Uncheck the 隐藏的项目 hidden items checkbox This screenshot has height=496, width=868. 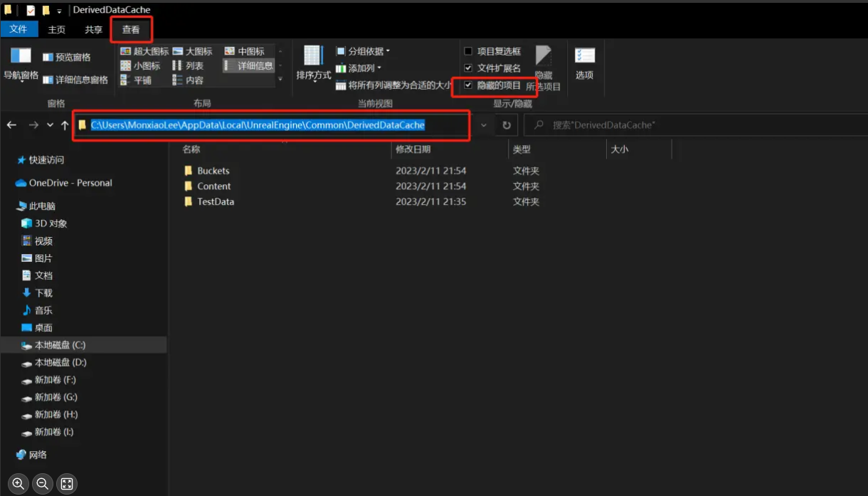tap(468, 85)
